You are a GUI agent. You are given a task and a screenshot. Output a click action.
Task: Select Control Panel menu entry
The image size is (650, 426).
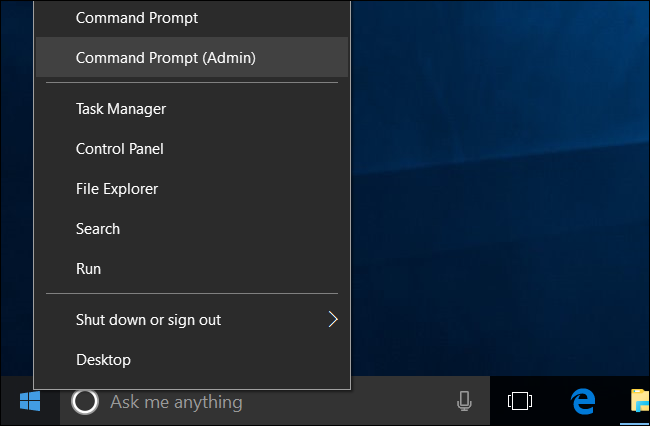tap(120, 149)
